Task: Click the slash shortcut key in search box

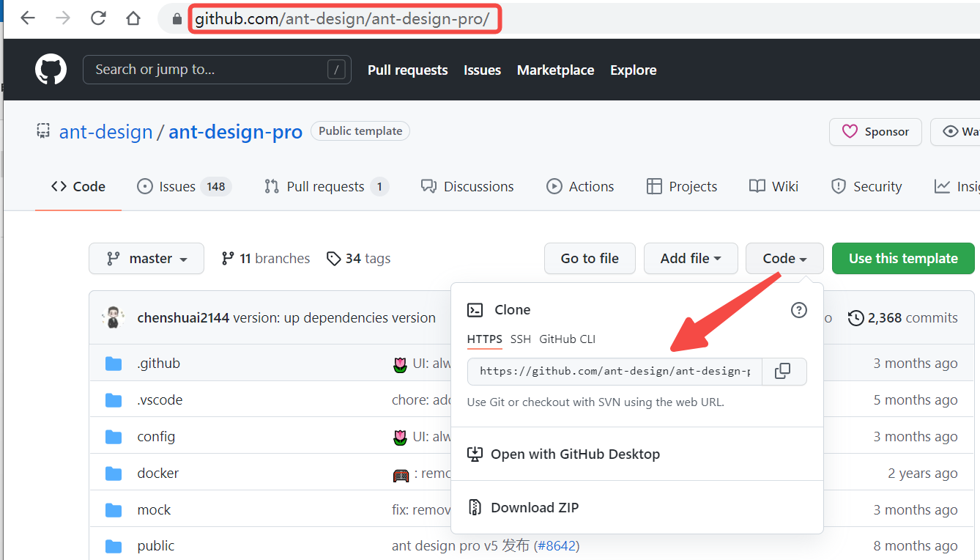Action: [x=335, y=70]
